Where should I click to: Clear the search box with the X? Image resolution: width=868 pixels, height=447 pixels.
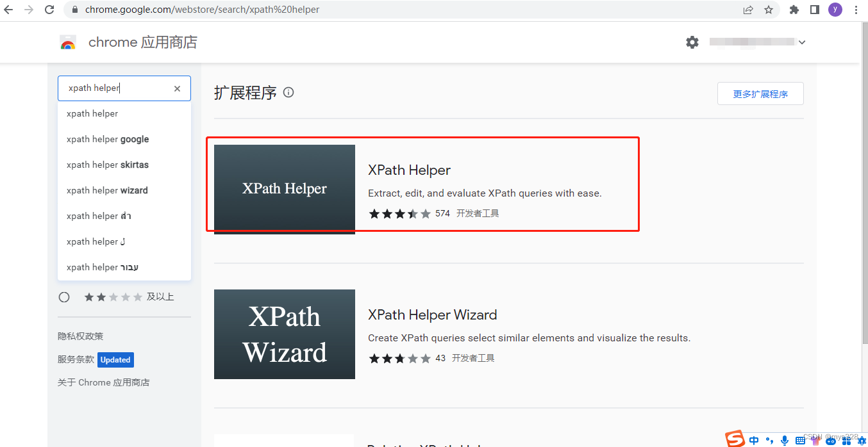177,88
